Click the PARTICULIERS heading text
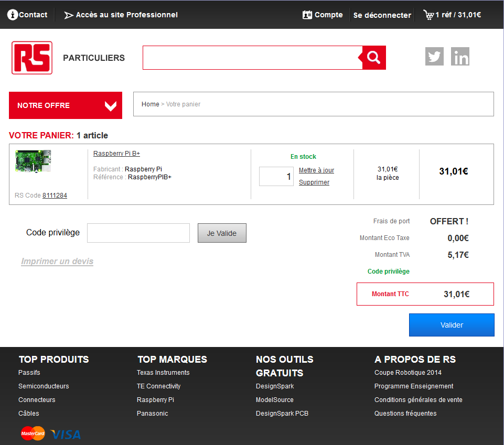 click(94, 58)
